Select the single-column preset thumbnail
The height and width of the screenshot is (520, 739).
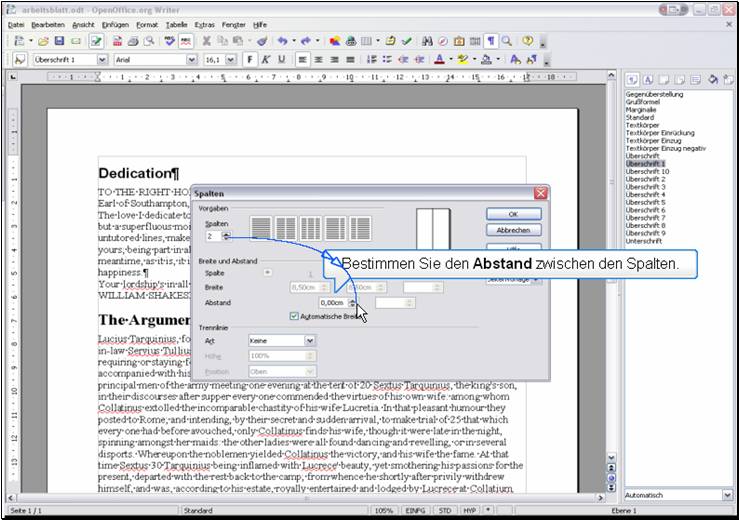click(x=260, y=228)
